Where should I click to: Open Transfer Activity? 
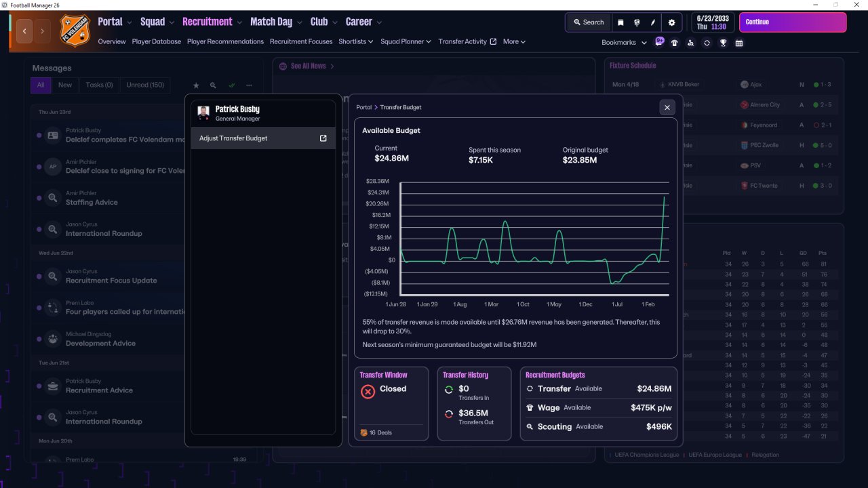coord(467,41)
